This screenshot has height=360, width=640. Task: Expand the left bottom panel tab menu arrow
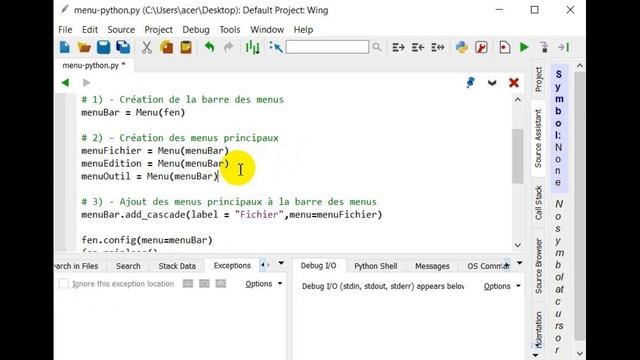[x=281, y=263]
